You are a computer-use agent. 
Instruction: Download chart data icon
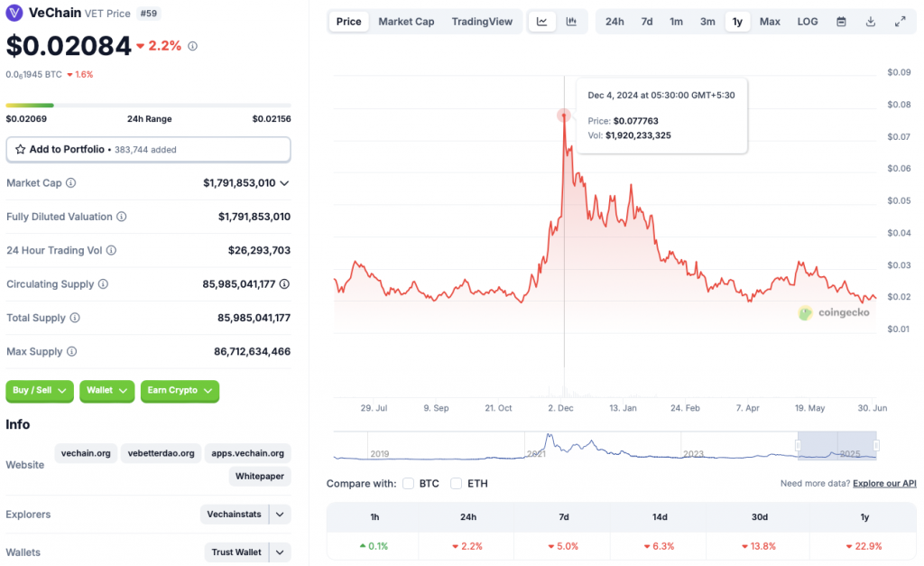click(x=871, y=22)
